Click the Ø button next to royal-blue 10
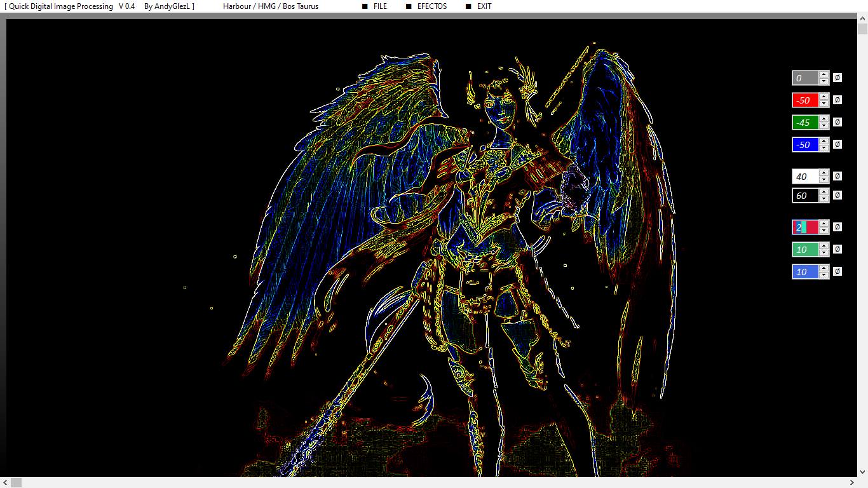 pos(837,271)
